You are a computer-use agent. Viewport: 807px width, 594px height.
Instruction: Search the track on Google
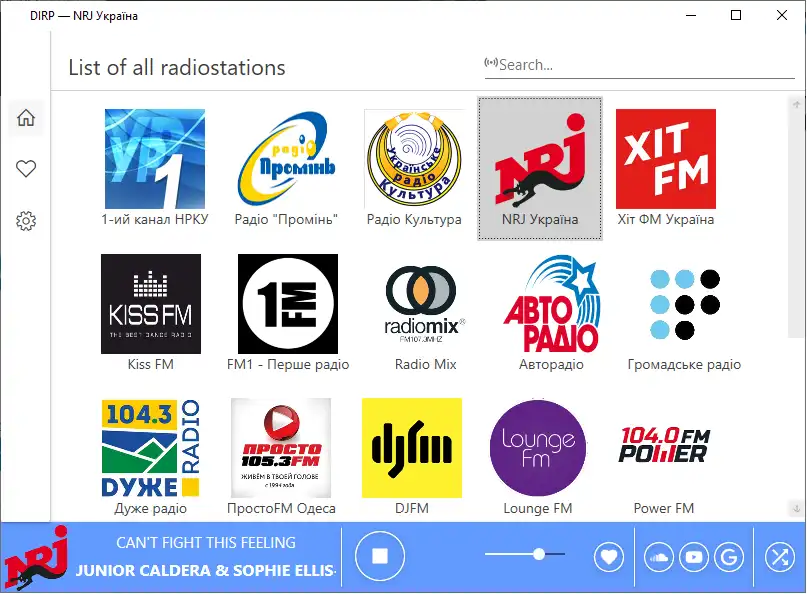click(x=729, y=557)
